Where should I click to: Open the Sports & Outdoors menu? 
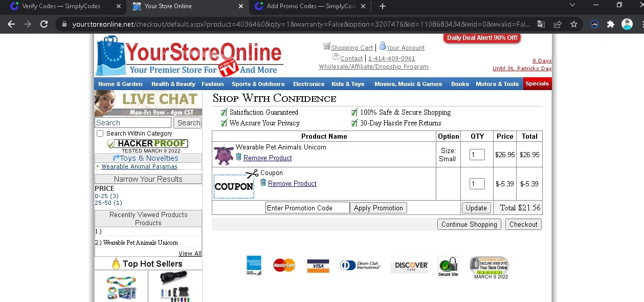coord(258,84)
